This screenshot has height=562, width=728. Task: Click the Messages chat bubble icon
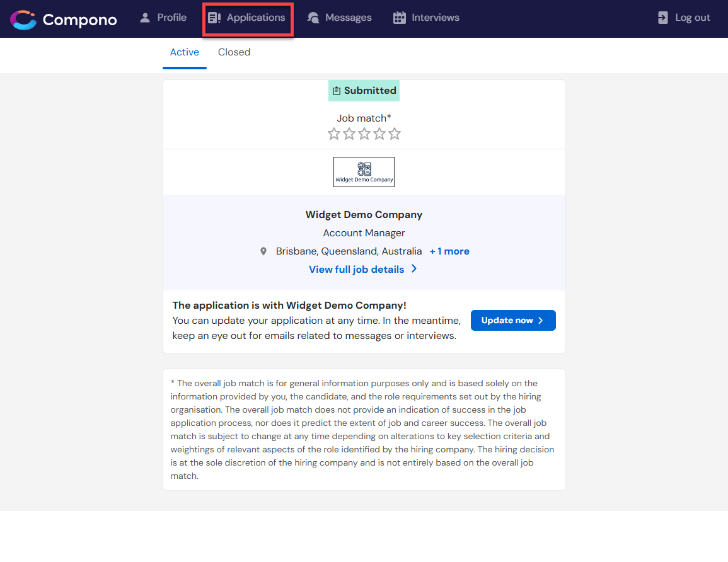click(x=313, y=18)
